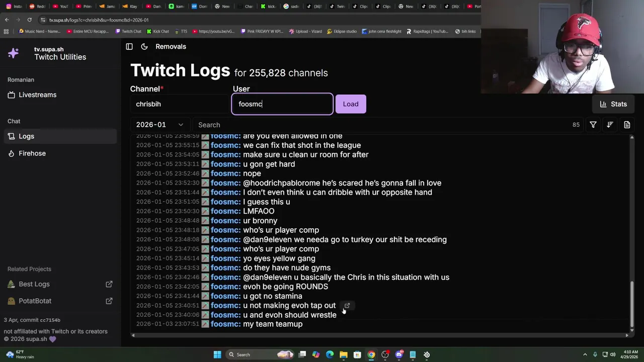Reload the page with refresh icon
Screen dimensions: 644x362
point(29,20)
